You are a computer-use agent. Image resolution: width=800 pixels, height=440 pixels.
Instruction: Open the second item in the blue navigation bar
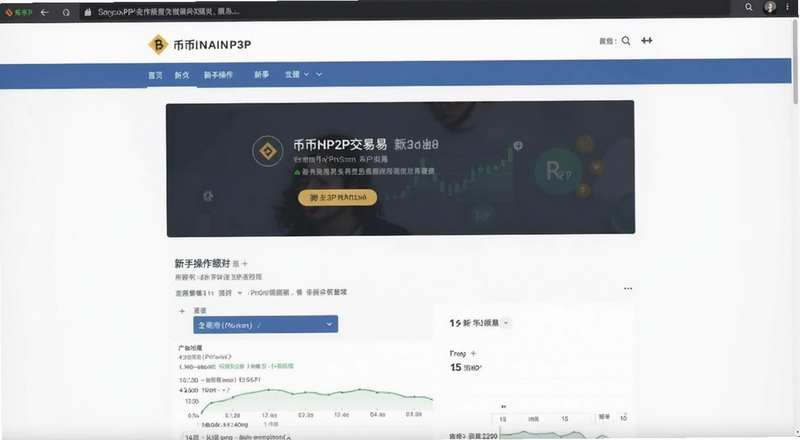pos(182,75)
